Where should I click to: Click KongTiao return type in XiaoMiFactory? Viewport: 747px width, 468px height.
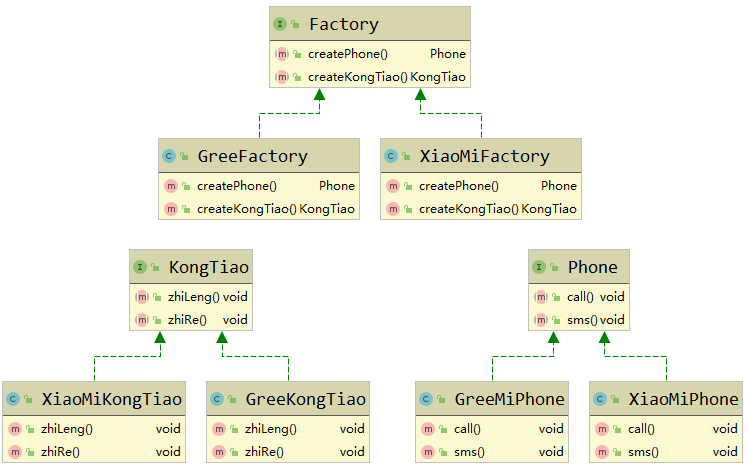[549, 209]
